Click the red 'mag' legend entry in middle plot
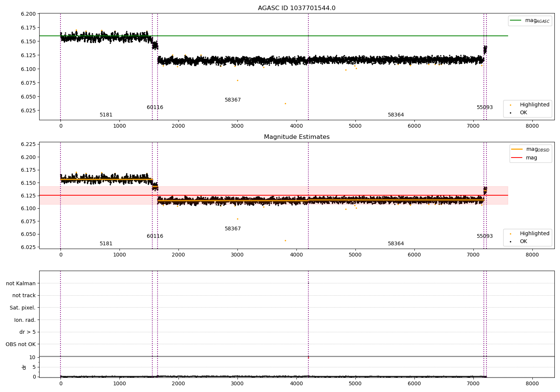 coord(524,158)
